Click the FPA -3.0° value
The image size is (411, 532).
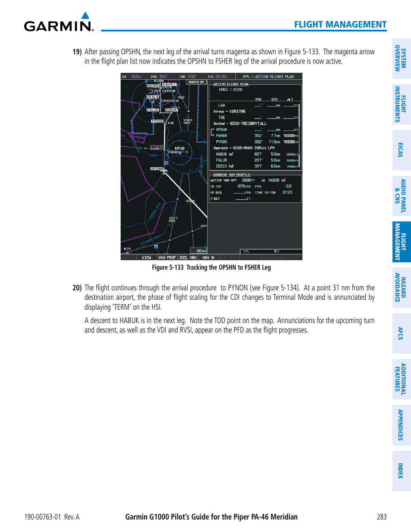click(x=288, y=186)
